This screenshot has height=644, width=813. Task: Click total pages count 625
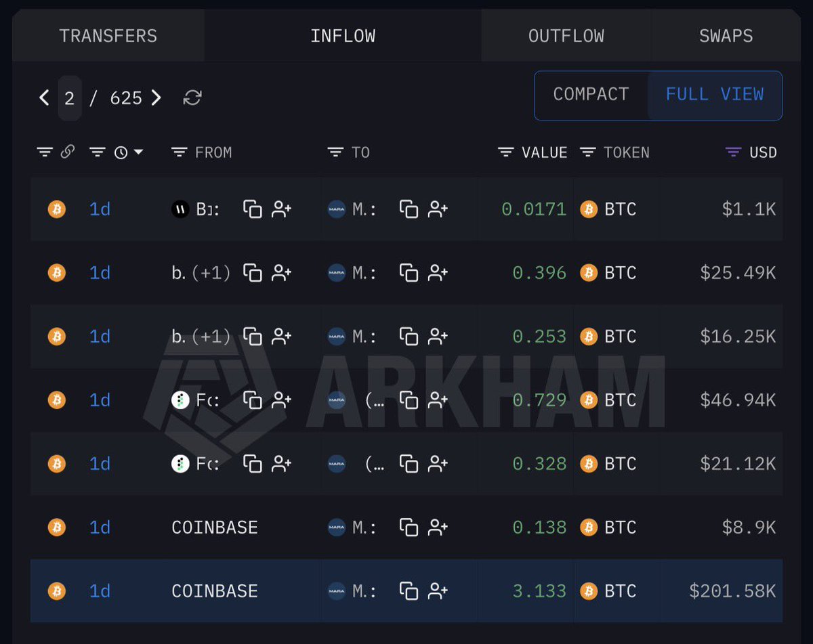pyautogui.click(x=126, y=98)
